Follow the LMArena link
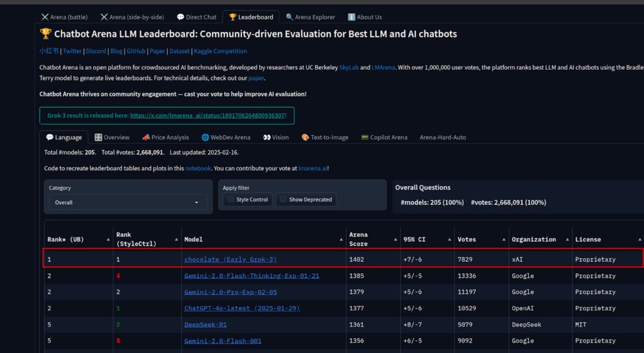The image size is (644, 353). point(383,67)
